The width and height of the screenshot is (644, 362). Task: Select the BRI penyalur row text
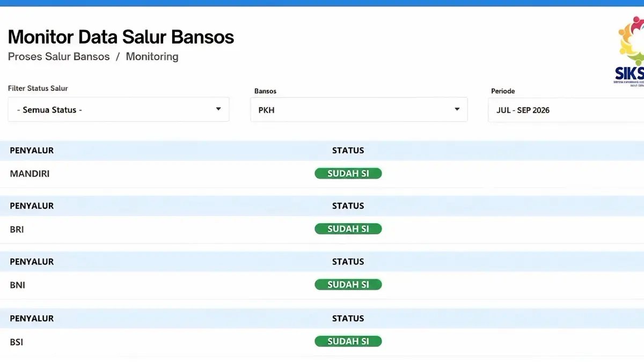point(17,230)
